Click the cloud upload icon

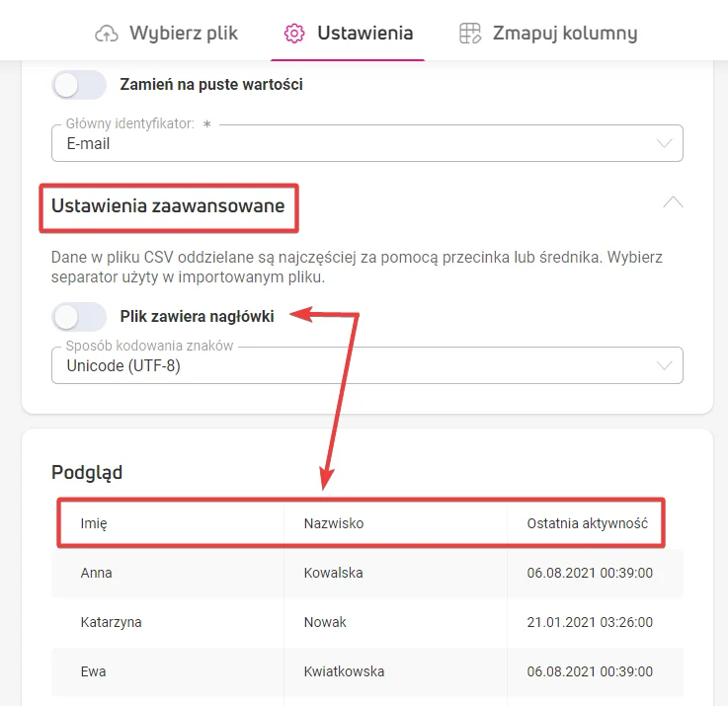(x=106, y=34)
